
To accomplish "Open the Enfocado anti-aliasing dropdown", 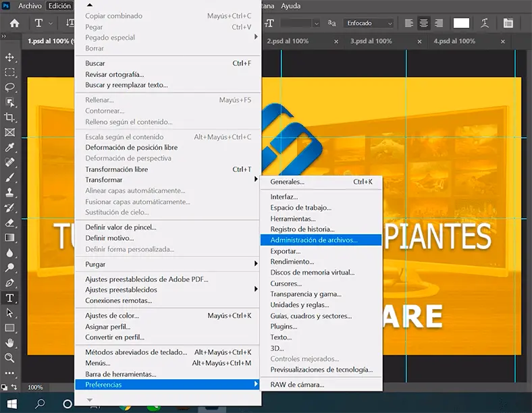I will click(x=369, y=23).
